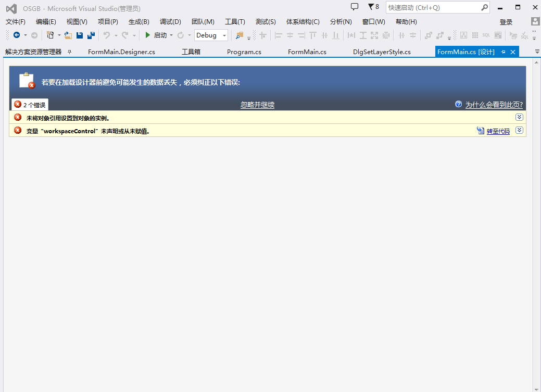Pin the FormMain.cs design tab
Viewport: 541px width, 392px height.
(x=503, y=52)
